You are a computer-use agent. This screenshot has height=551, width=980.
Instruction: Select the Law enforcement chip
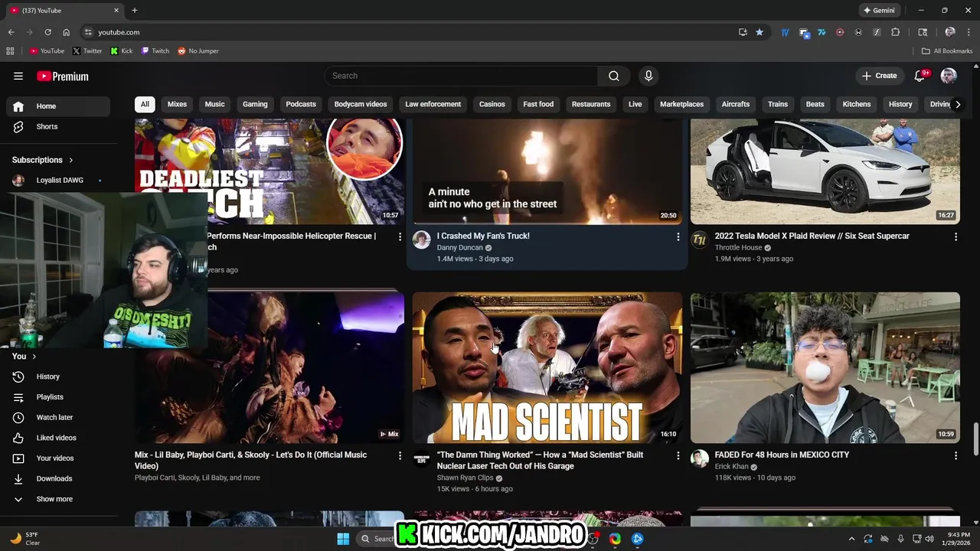[x=433, y=104]
